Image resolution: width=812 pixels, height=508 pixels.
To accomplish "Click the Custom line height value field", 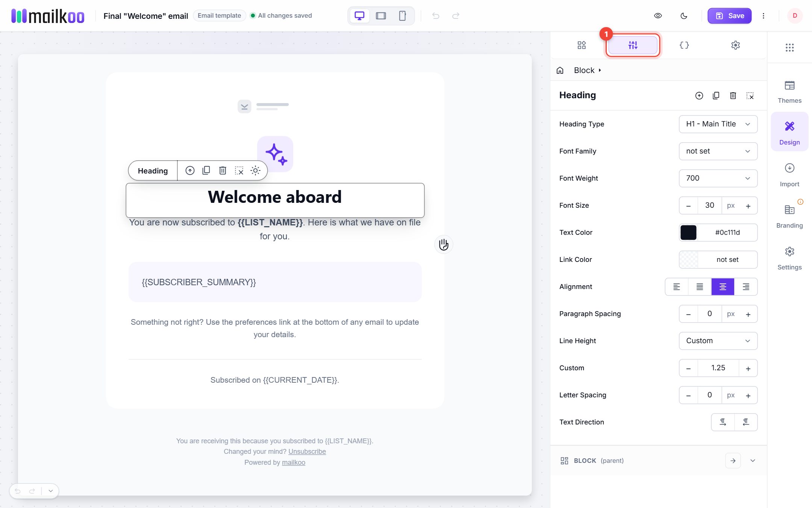I will coord(718,368).
